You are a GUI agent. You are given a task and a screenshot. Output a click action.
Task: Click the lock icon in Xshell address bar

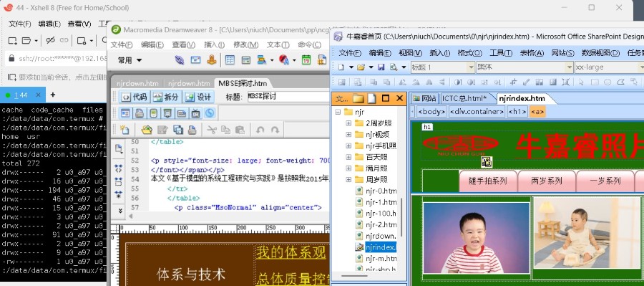click(x=11, y=59)
